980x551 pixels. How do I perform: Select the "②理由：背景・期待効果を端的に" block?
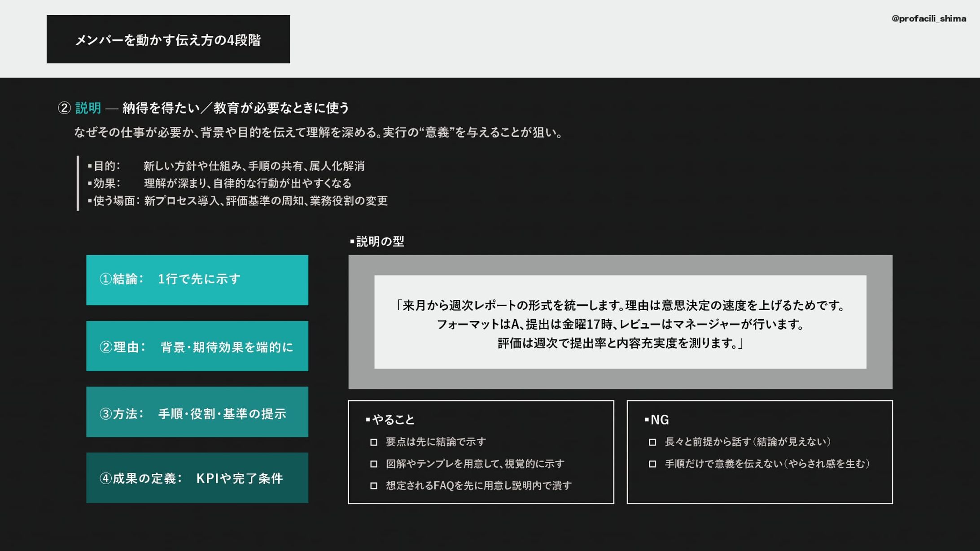click(197, 346)
